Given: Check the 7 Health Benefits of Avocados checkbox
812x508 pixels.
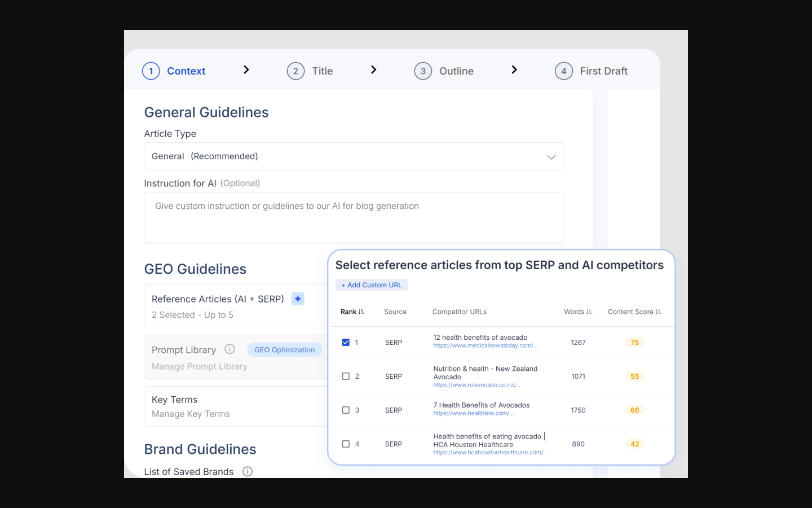Looking at the screenshot, I should click(346, 410).
